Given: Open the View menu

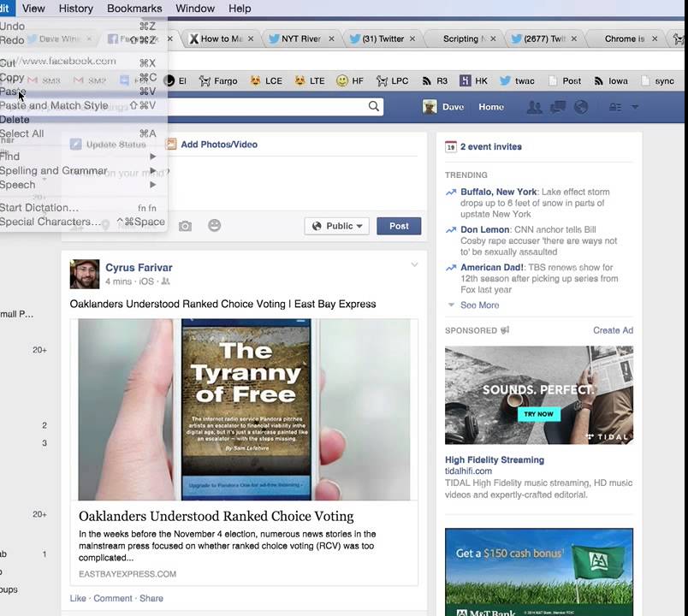Looking at the screenshot, I should coord(33,9).
